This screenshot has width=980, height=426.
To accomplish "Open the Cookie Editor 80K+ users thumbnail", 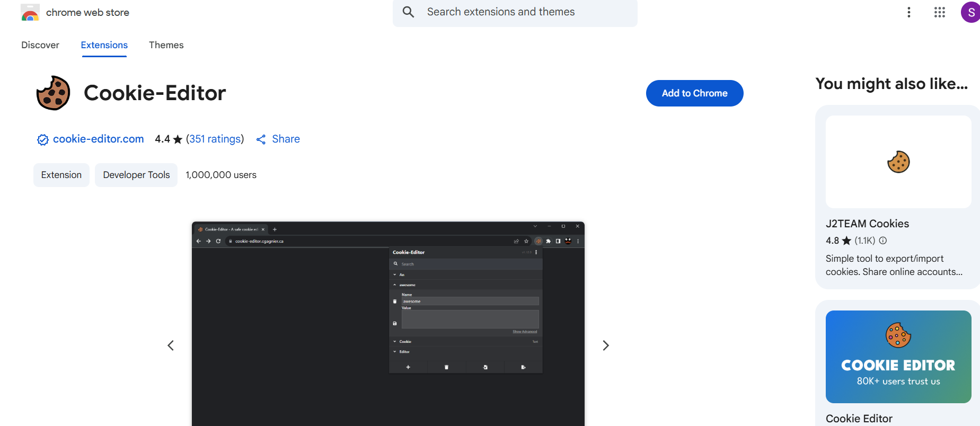I will 898,357.
